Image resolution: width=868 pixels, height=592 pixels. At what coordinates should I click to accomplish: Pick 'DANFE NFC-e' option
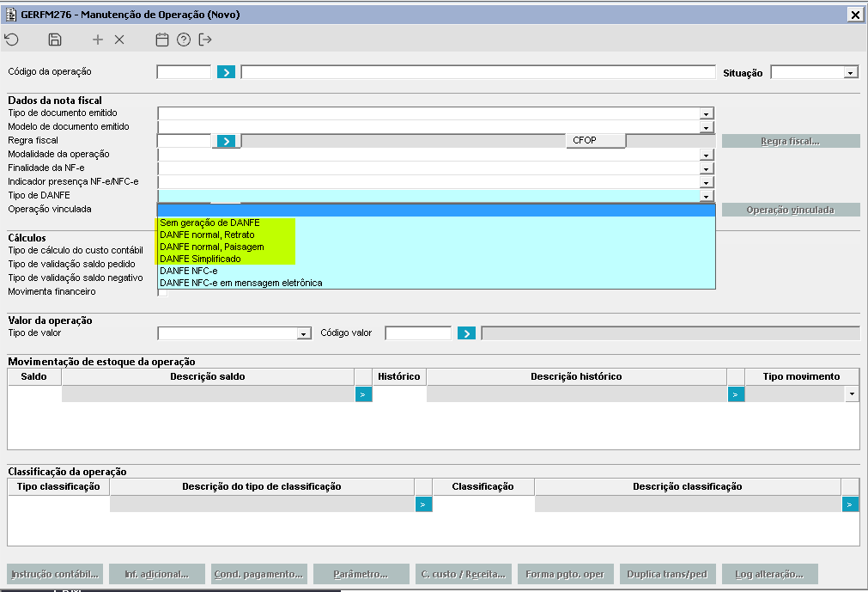click(x=436, y=271)
